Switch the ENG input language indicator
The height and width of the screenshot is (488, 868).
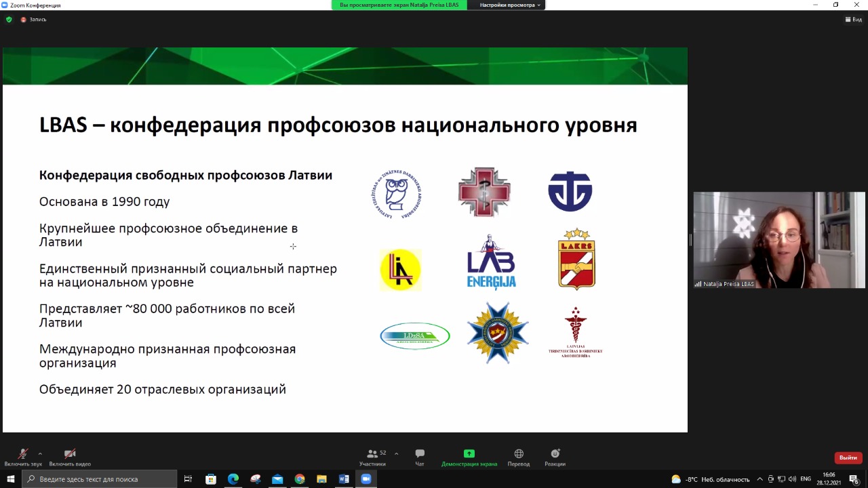806,479
